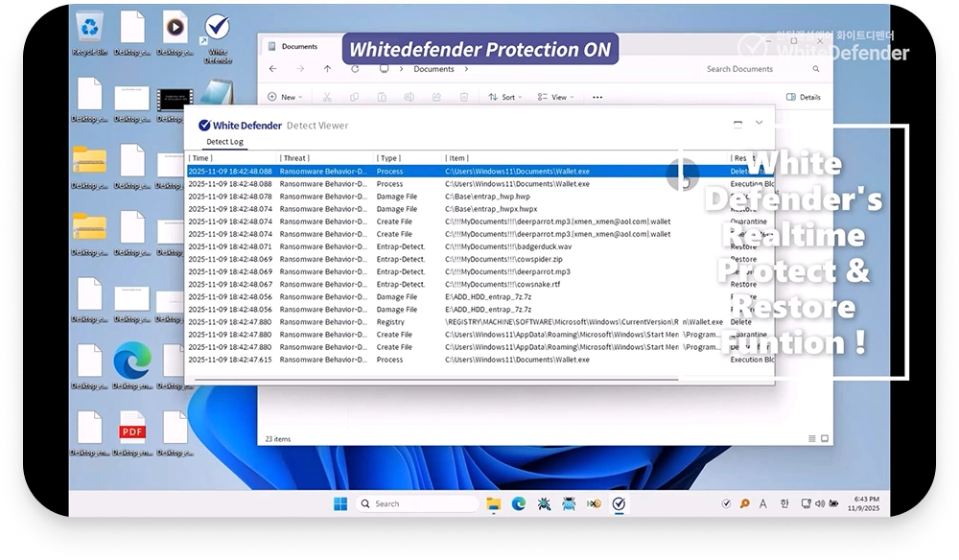Click the White Defender taskbar icon

pyautogui.click(x=620, y=503)
